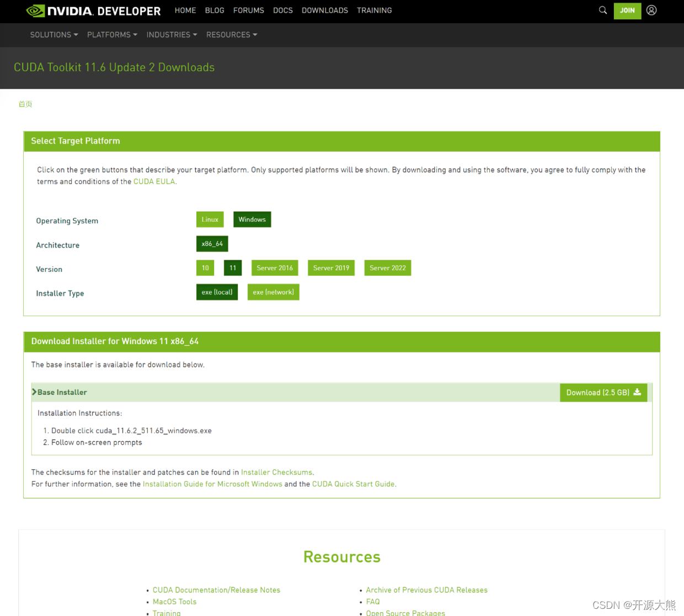Select Windows operating system
The height and width of the screenshot is (616, 684).
point(252,219)
